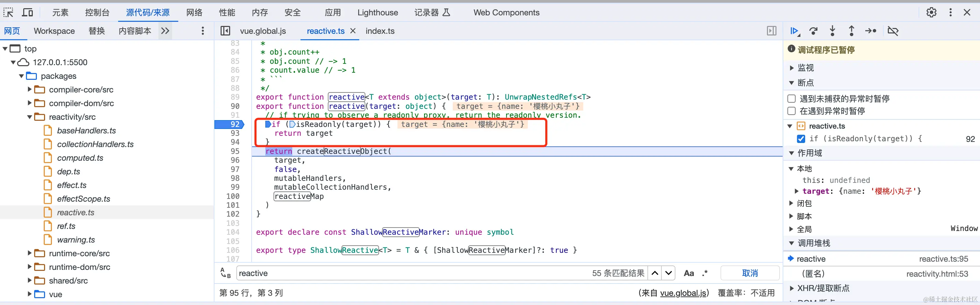Open the 记录器 Recorder tab
Screen dimensions: 980x305
tap(432, 13)
